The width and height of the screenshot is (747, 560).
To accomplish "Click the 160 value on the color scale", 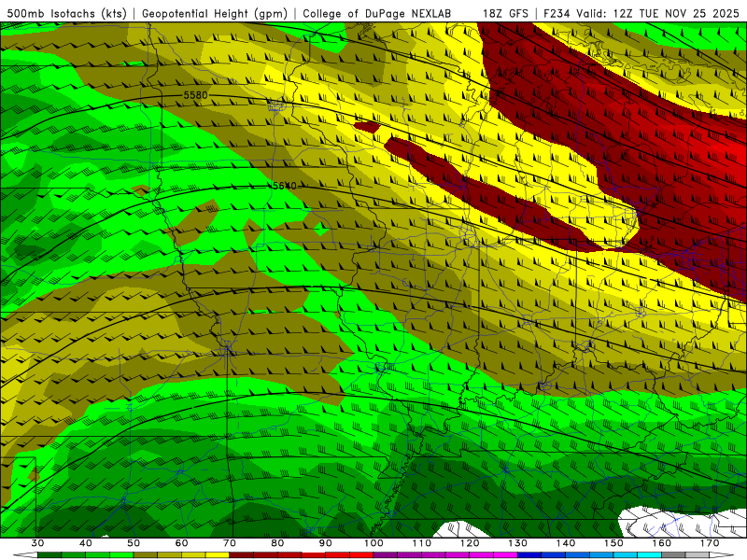I will tap(662, 543).
